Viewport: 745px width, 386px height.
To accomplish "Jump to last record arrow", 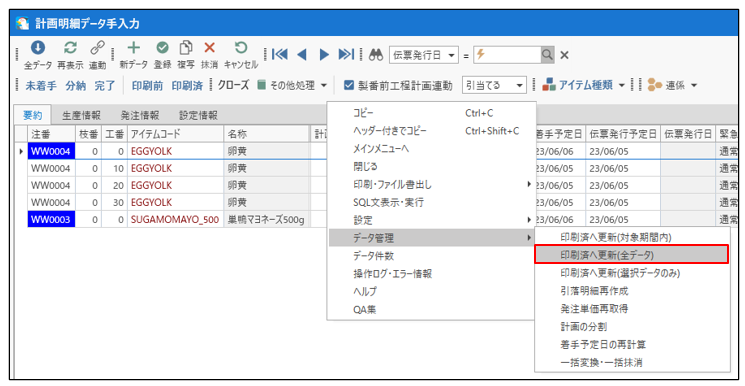I will 346,55.
